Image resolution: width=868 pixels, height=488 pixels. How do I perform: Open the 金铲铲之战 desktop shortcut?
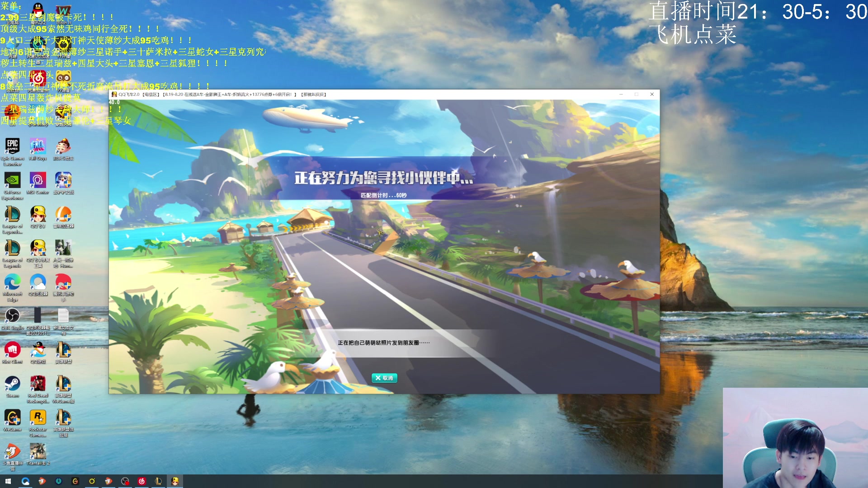click(x=63, y=183)
